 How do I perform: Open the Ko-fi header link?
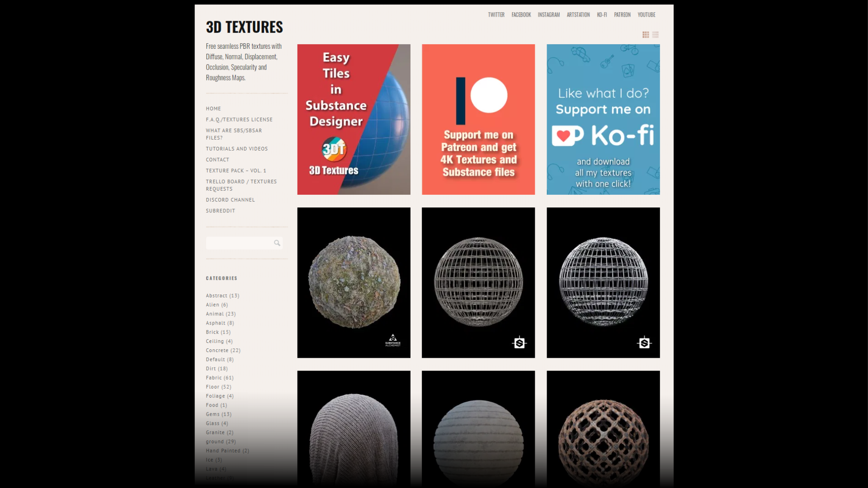tap(602, 15)
